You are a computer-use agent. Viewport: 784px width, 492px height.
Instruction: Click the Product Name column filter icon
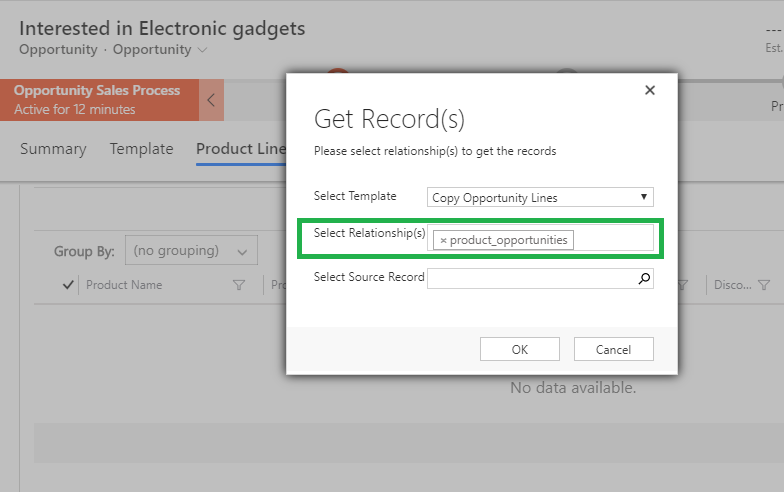coord(238,285)
